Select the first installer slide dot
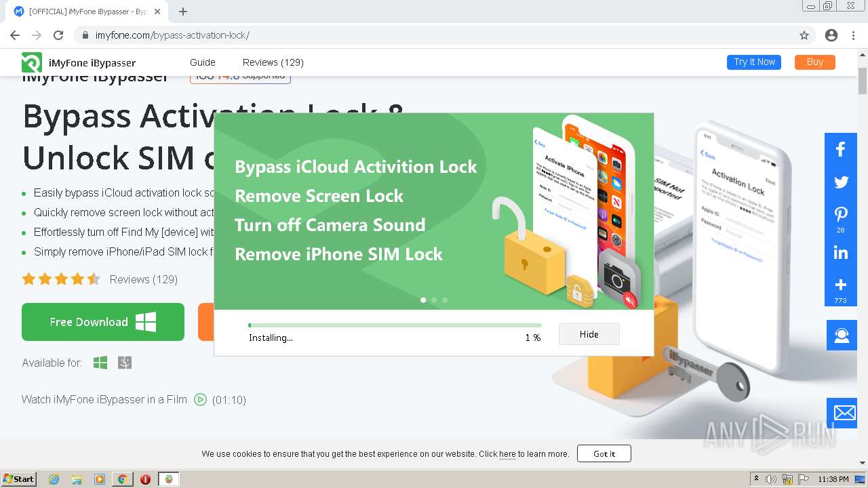Image resolution: width=868 pixels, height=488 pixels. (423, 300)
